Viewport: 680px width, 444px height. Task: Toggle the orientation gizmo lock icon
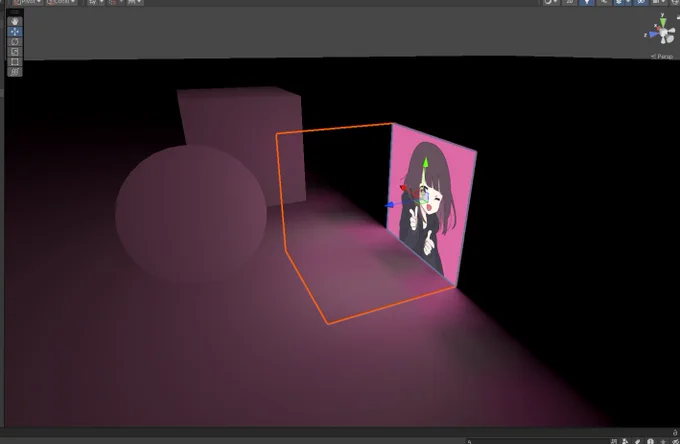(x=678, y=17)
